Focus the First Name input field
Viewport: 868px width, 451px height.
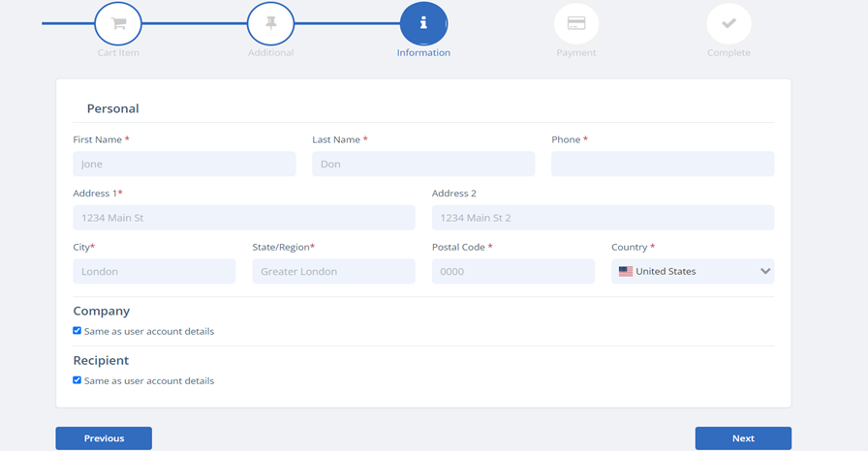[184, 165]
